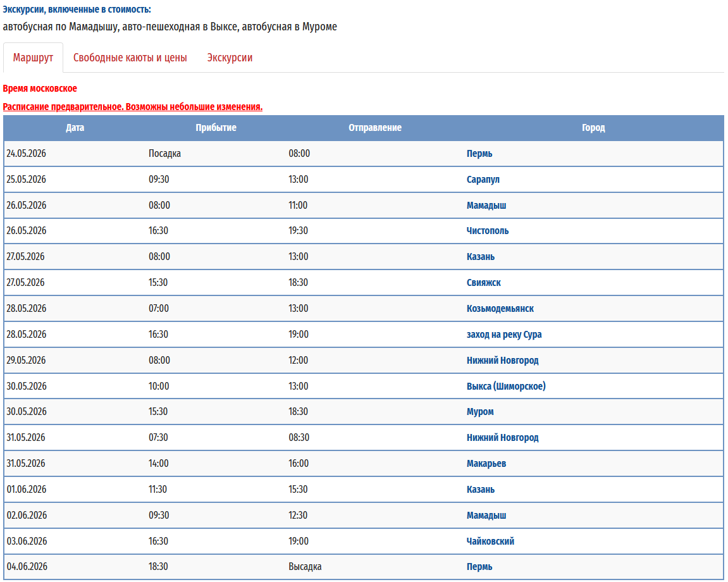Image resolution: width=728 pixels, height=582 pixels.
Task: Open the Экскурсии tab
Action: [x=230, y=58]
